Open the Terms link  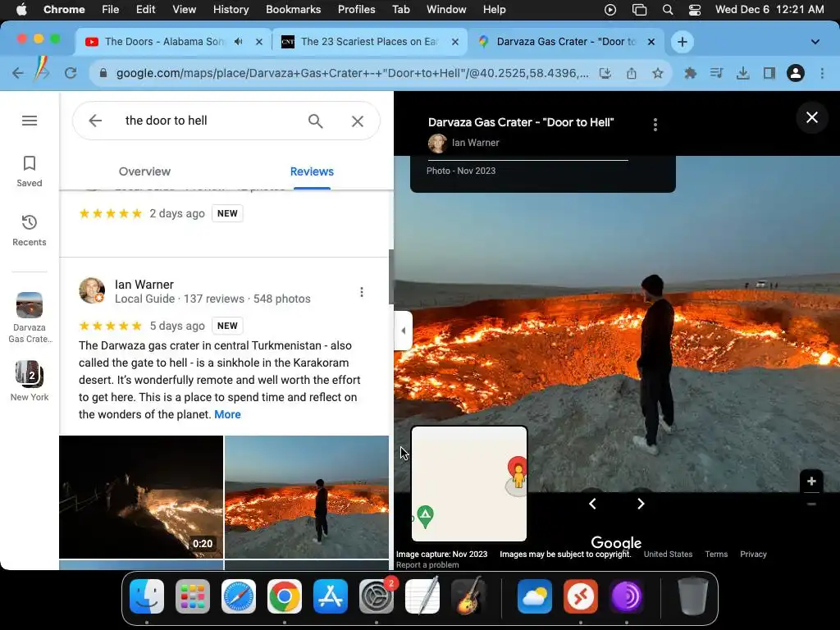(716, 555)
